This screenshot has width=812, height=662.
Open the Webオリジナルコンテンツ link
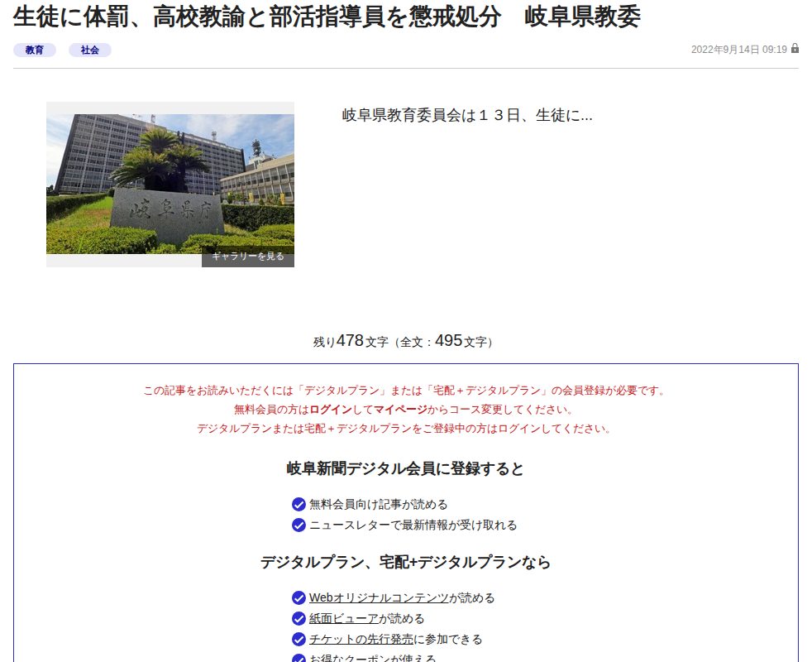[x=379, y=597]
